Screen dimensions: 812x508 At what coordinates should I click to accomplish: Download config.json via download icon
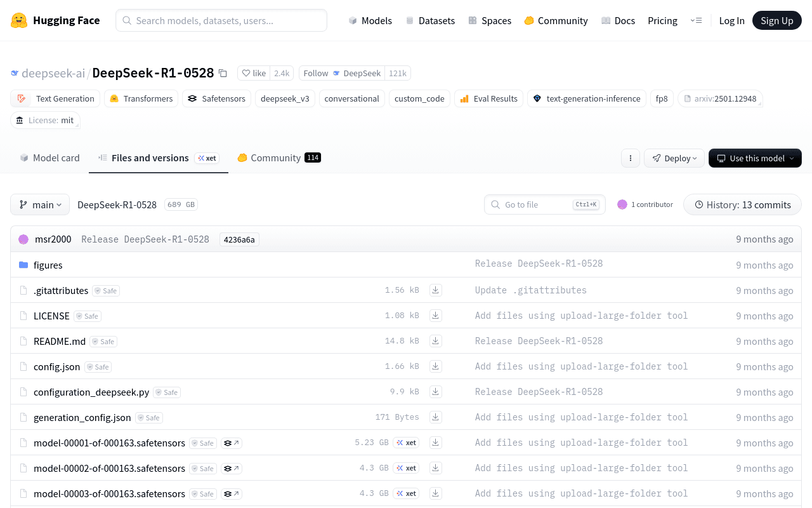(436, 366)
